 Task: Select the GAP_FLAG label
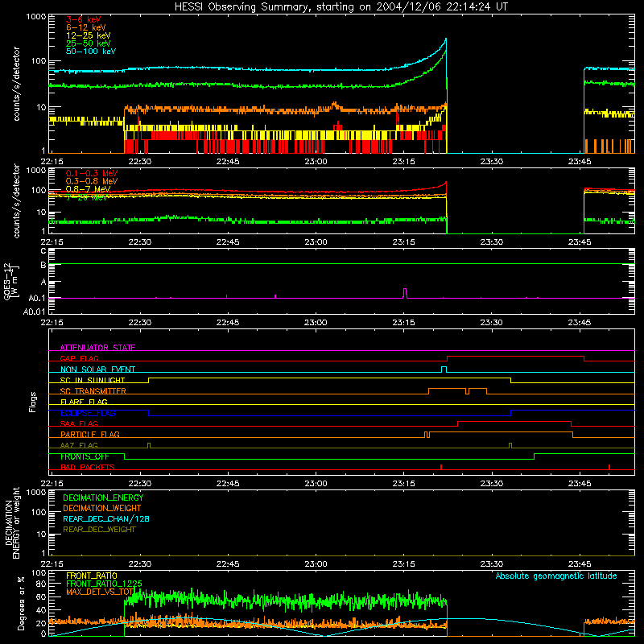(79, 358)
